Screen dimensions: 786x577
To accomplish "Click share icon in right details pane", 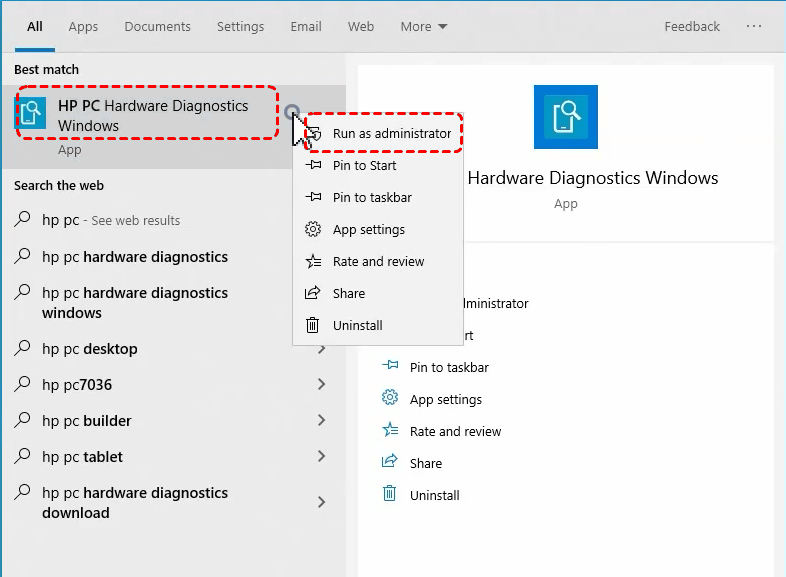I will pos(390,463).
